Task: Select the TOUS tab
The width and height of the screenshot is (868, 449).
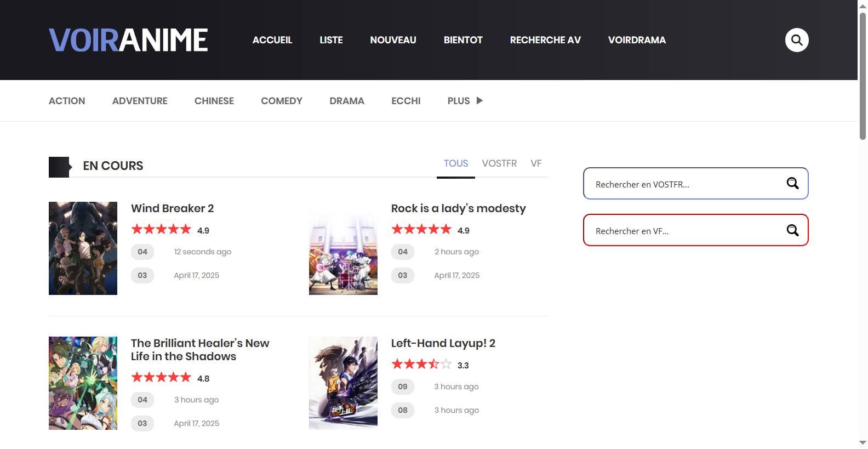Action: [456, 163]
